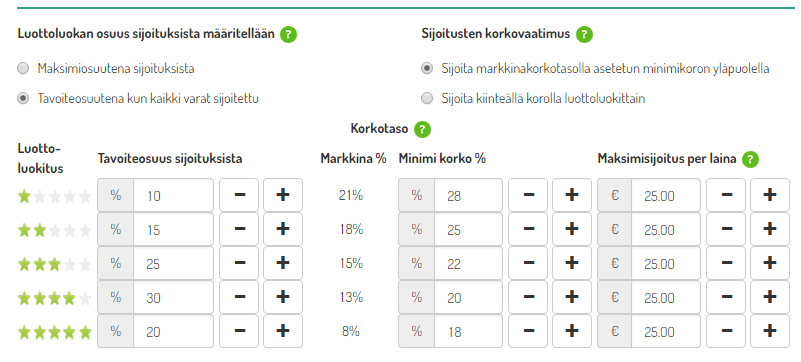Select Maksimiosuutena sijoituksista radio option
The width and height of the screenshot is (801, 362).
23,69
